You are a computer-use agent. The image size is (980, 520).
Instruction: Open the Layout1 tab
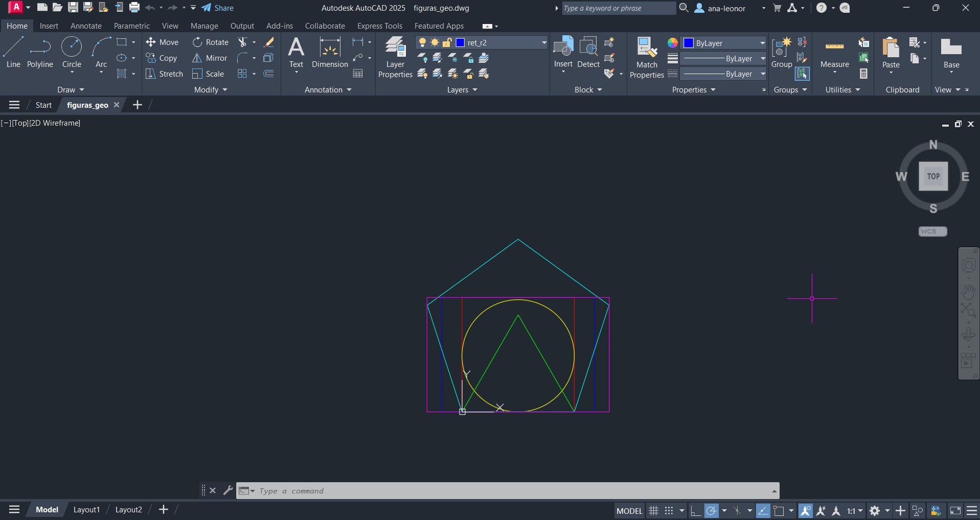(86, 510)
